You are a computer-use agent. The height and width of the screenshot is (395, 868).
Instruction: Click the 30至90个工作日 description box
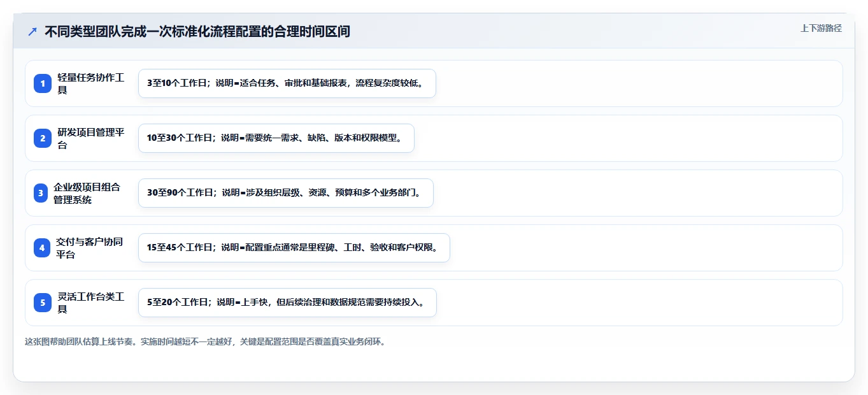point(286,193)
